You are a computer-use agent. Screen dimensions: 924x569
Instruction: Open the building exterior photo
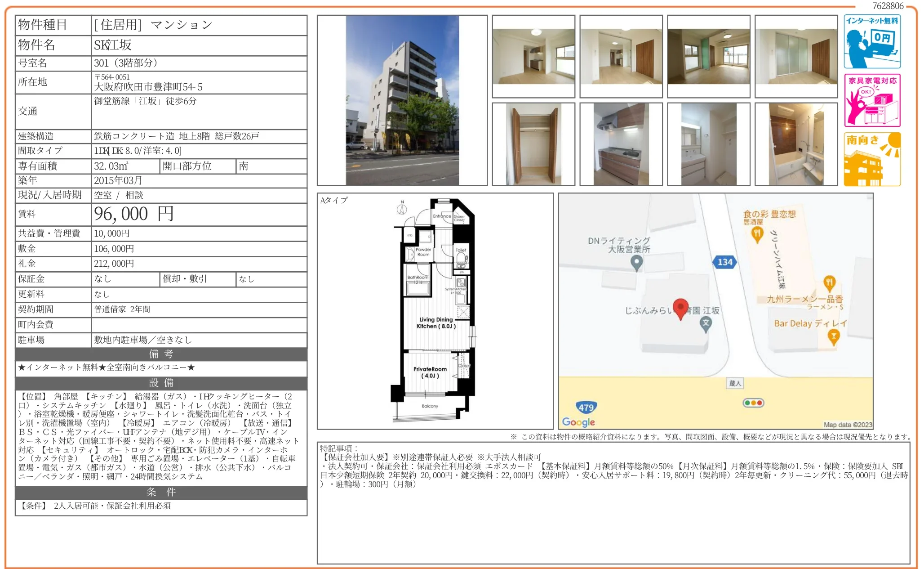coord(402,100)
